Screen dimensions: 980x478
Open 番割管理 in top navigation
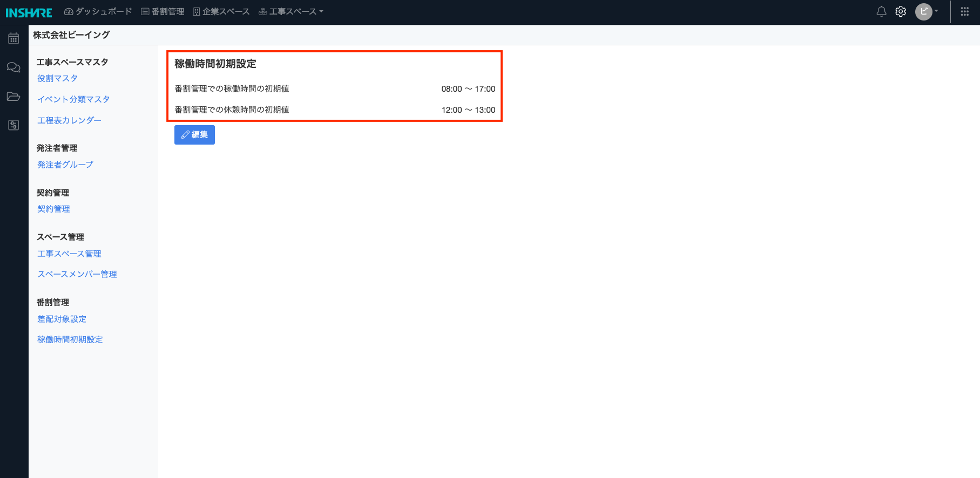click(x=163, y=11)
